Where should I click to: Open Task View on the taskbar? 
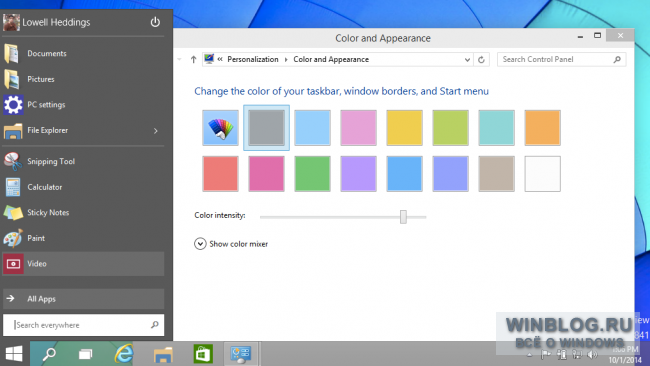(x=86, y=354)
